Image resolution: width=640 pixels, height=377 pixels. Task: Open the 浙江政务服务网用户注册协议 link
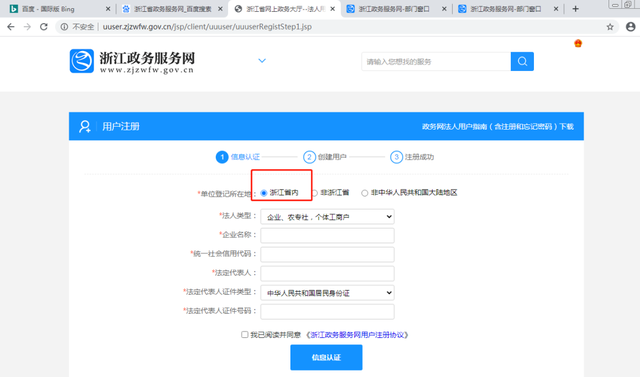point(357,335)
